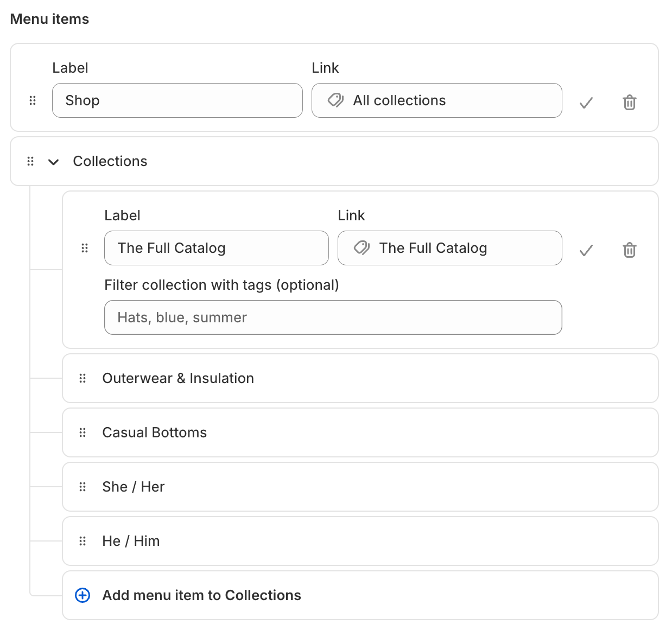The width and height of the screenshot is (672, 624).
Task: Confirm the Shop menu item checkmark
Action: (586, 102)
